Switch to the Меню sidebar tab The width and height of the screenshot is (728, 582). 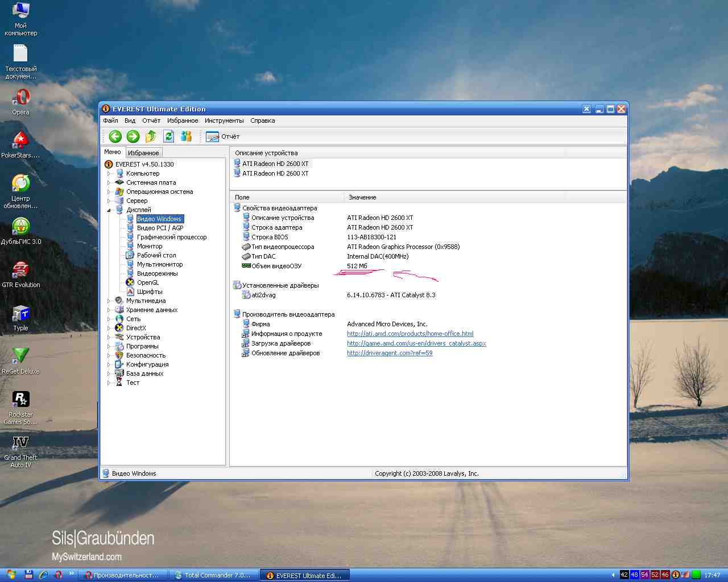point(113,152)
